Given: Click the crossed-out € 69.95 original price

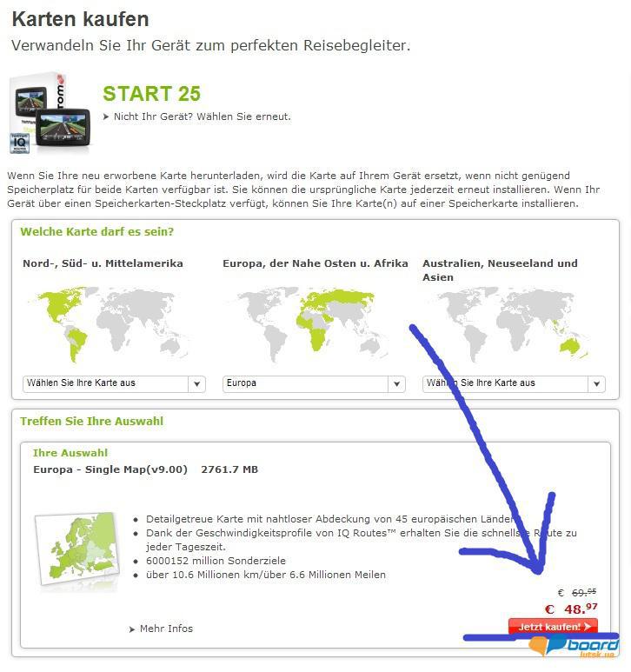Looking at the screenshot, I should click(577, 592).
